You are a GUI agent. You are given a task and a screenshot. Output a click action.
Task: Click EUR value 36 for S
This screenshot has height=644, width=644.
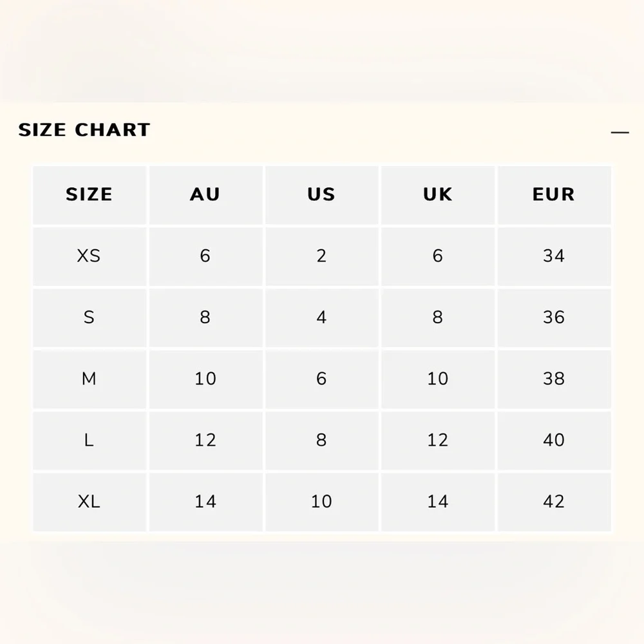(553, 317)
